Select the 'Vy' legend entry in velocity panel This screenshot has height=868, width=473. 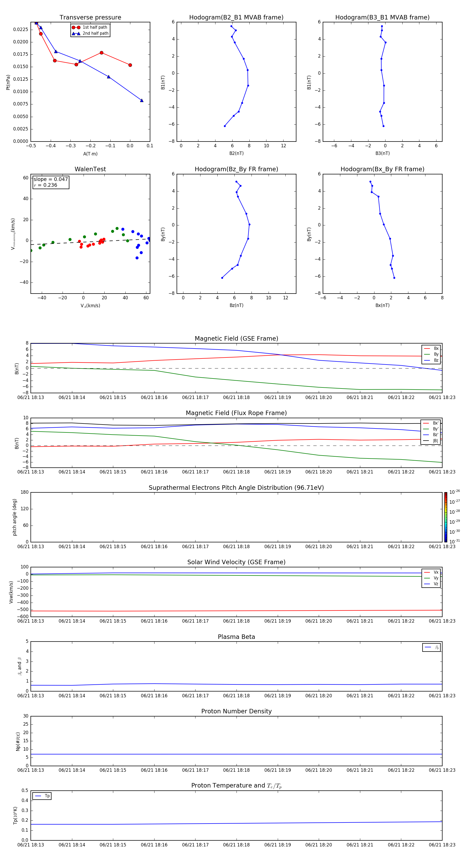point(431,578)
